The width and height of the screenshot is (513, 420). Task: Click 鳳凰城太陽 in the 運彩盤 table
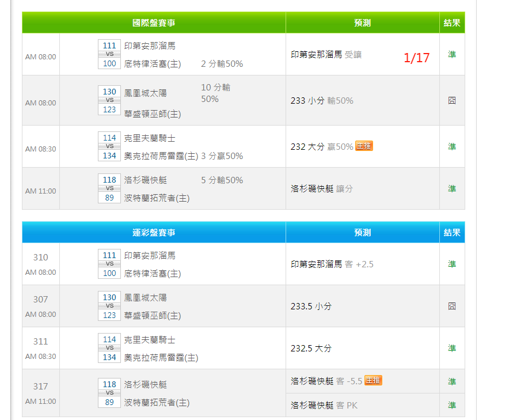[145, 297]
